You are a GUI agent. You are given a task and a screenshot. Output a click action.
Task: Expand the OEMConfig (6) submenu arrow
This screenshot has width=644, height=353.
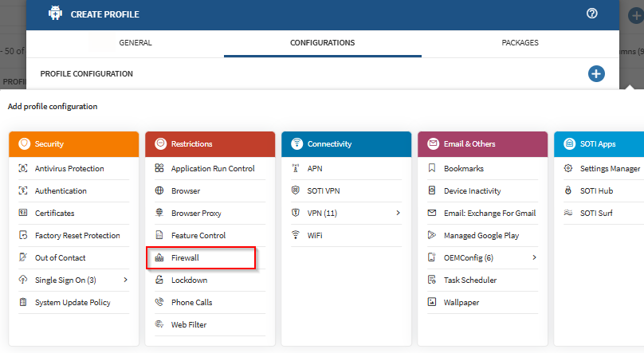coord(534,258)
